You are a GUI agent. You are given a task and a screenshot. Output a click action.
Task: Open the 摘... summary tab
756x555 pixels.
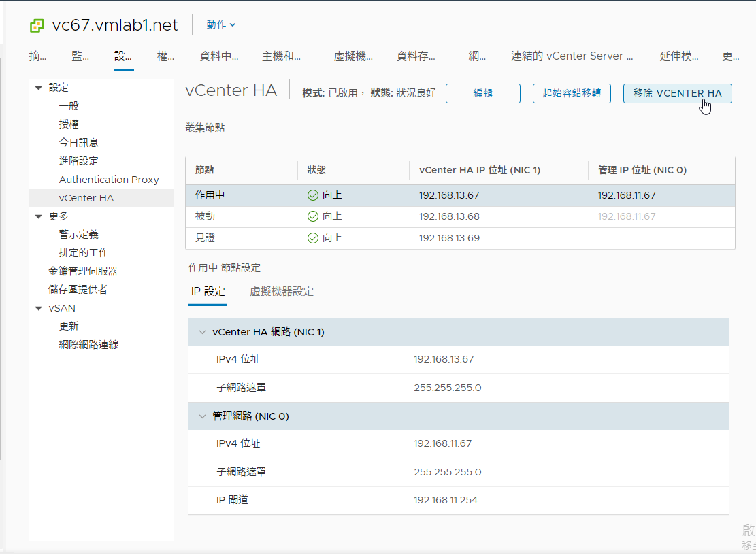(37, 56)
